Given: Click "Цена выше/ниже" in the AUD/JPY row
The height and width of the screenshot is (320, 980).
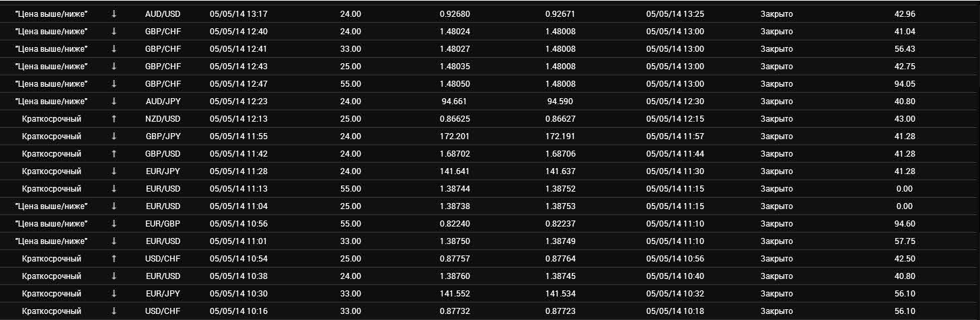Looking at the screenshot, I should (x=51, y=102).
